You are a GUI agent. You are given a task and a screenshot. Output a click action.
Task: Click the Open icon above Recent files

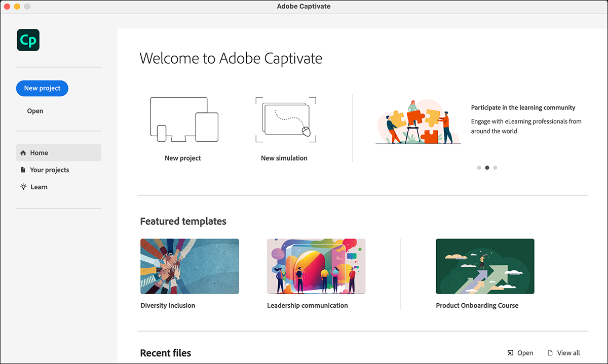click(x=511, y=352)
